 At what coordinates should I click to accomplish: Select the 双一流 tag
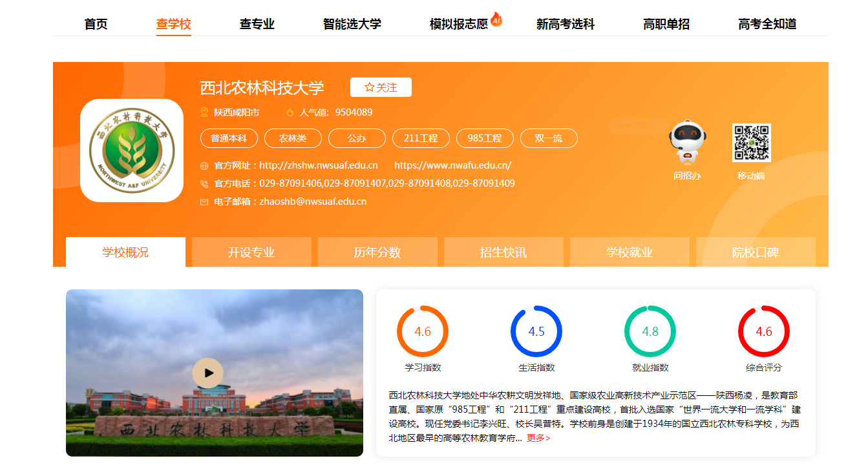549,138
